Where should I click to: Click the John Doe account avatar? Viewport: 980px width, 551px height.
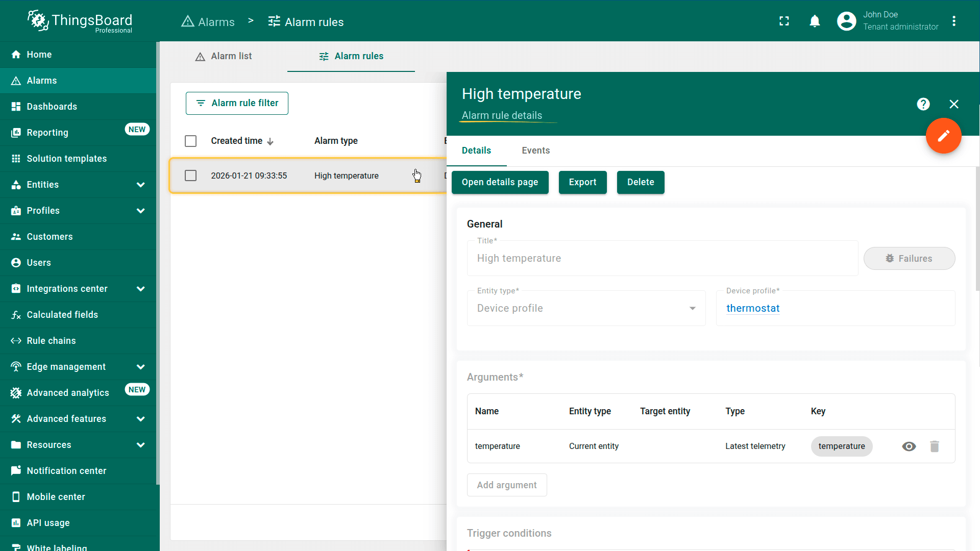pyautogui.click(x=846, y=21)
